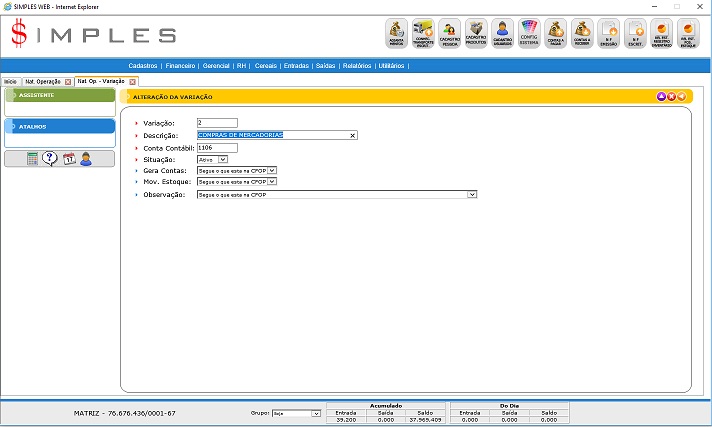The height and width of the screenshot is (427, 712).
Task: Open the Gera Contas dropdown
Action: tap(271, 171)
